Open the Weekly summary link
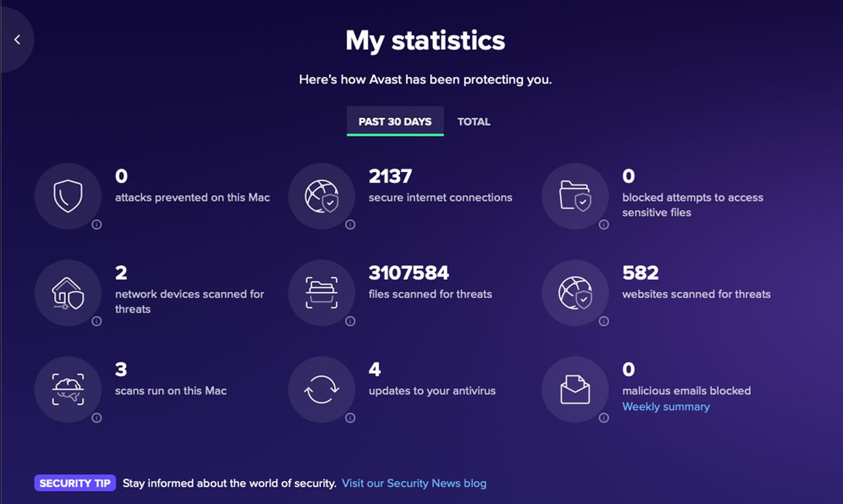Image resolution: width=843 pixels, height=504 pixels. 665,406
